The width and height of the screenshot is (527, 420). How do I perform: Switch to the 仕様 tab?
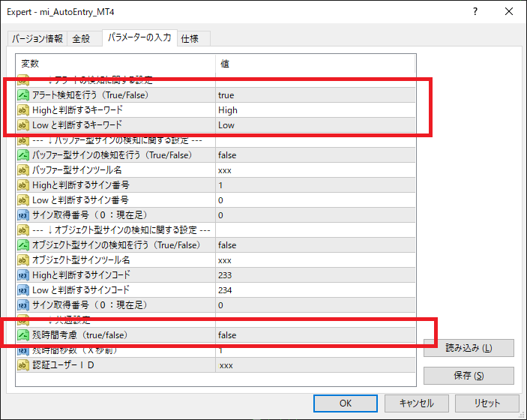[x=190, y=38]
